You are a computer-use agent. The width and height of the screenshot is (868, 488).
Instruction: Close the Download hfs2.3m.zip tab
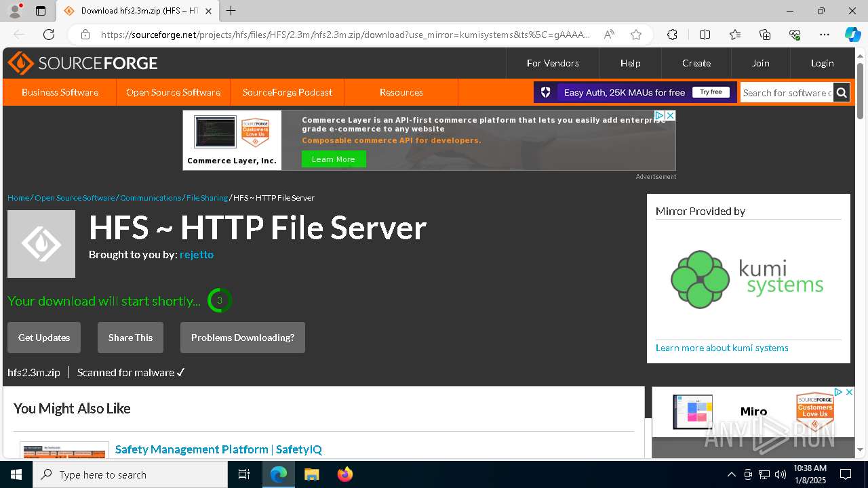[208, 11]
